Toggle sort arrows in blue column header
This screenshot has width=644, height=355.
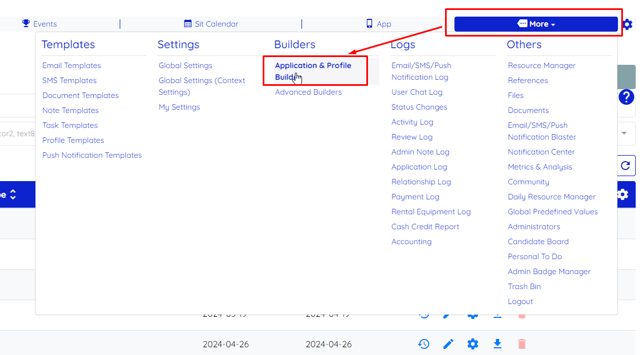click(x=13, y=194)
